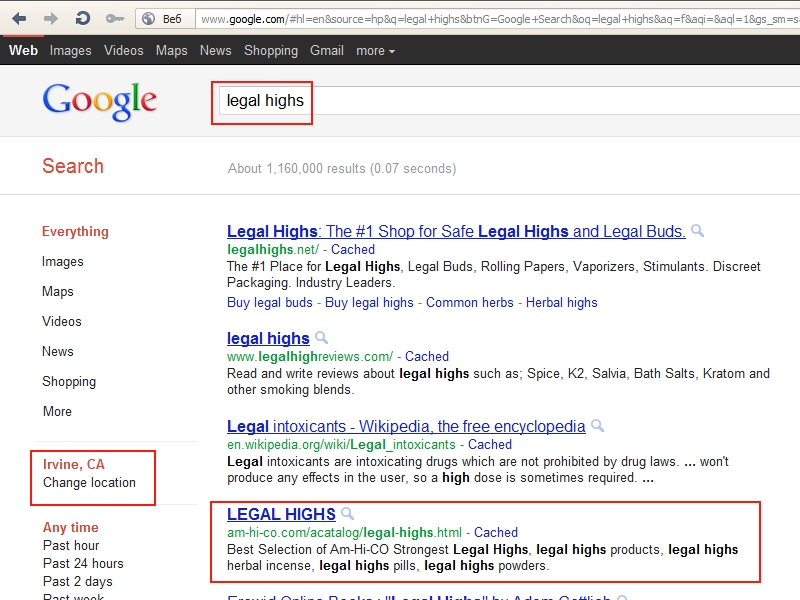Open 'Legal intoxicants - Wikipedia' result
Viewport: 800px width, 600px height.
click(x=406, y=426)
